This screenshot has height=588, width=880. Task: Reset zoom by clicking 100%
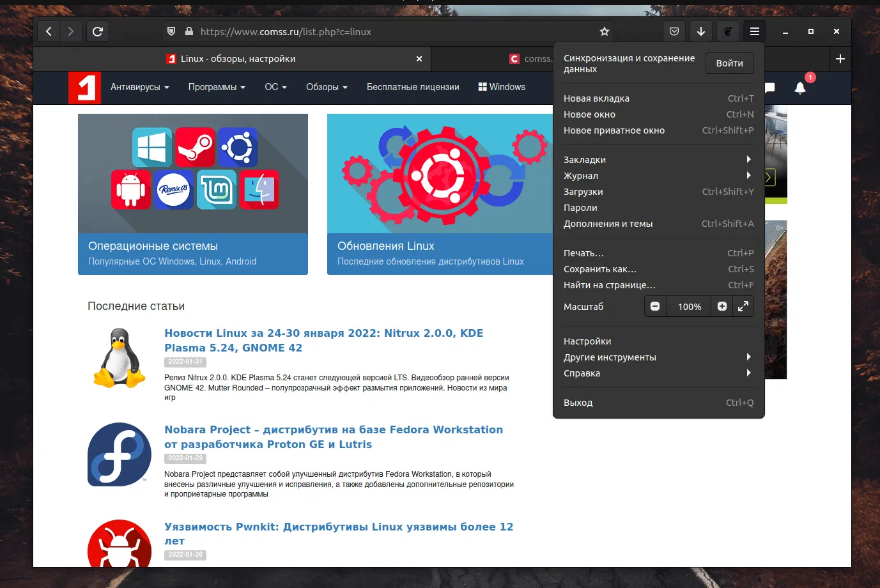pyautogui.click(x=690, y=307)
